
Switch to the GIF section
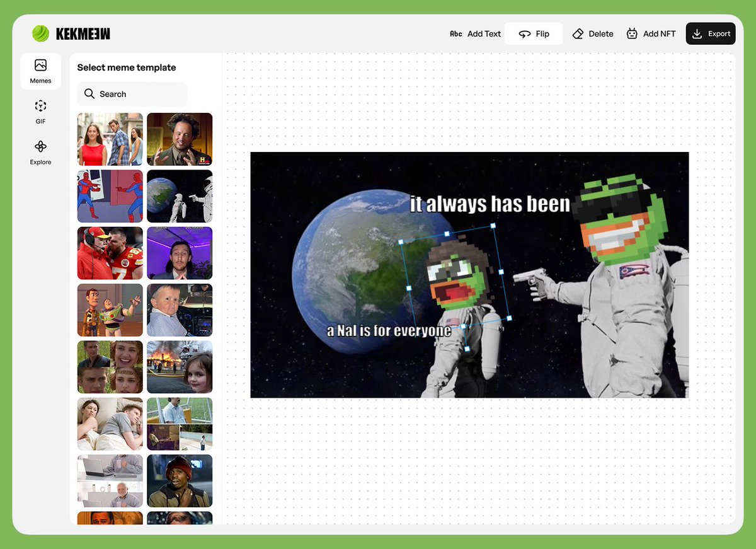40,112
